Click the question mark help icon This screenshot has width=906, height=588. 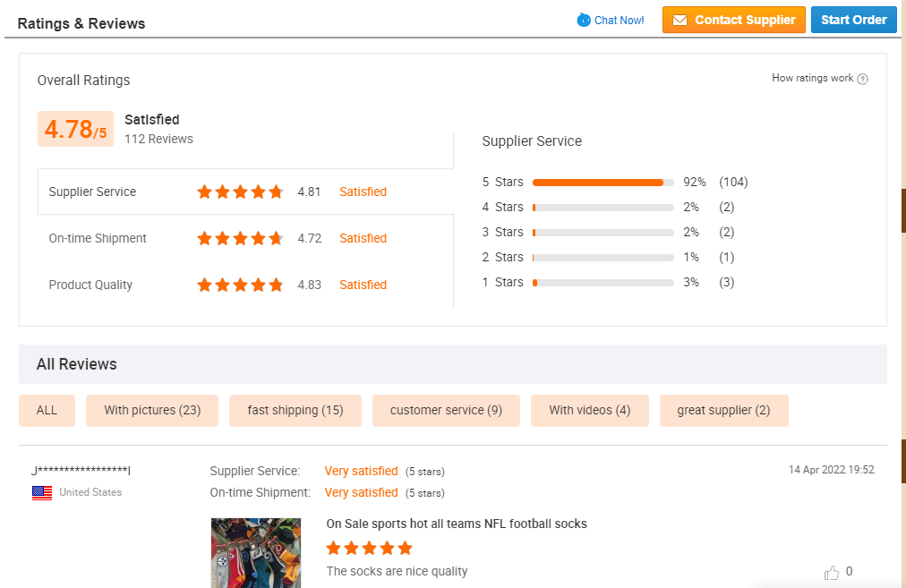[863, 79]
